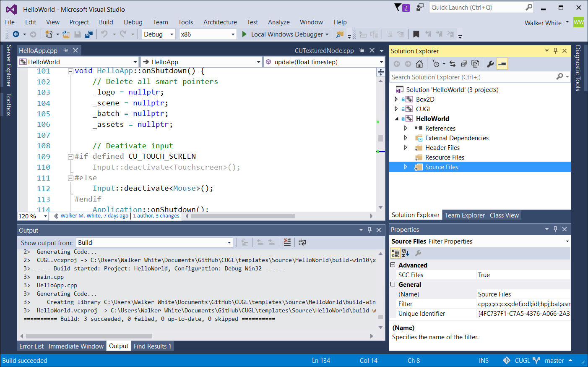Clear all output with the Clear All icon
588x367 pixels.
click(287, 242)
